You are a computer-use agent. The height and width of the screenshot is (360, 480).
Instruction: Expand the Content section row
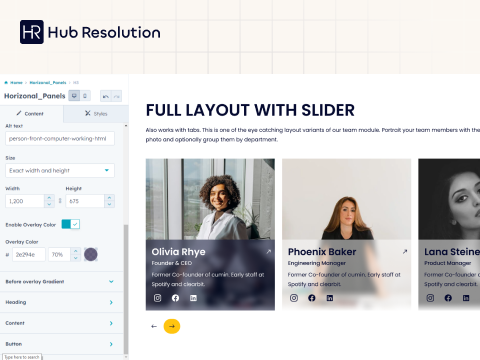pos(60,323)
